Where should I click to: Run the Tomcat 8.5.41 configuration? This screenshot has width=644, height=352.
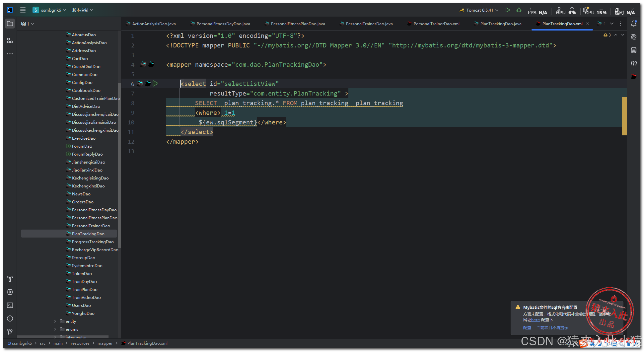pos(508,10)
